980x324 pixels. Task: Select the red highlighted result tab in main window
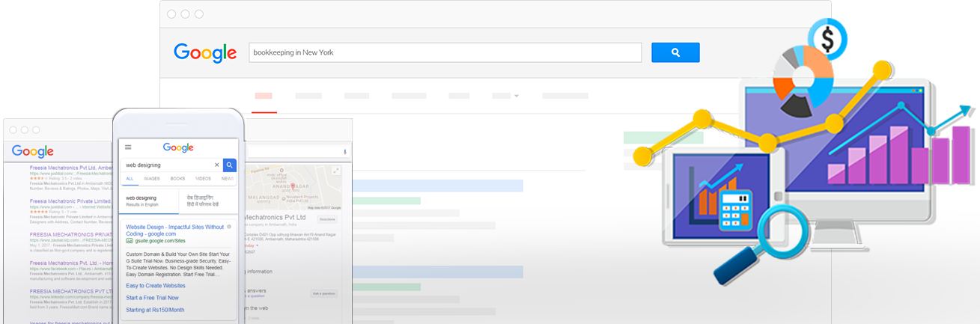click(x=264, y=96)
